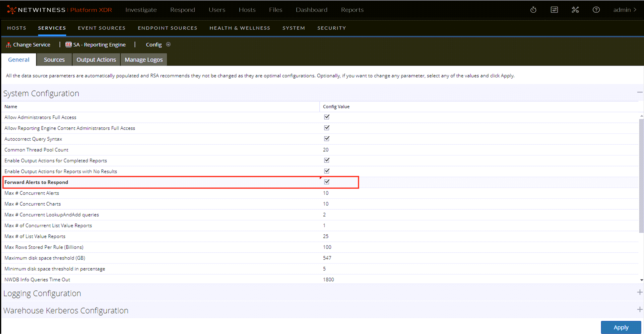Click the Apply button
This screenshot has width=644, height=334.
point(621,327)
